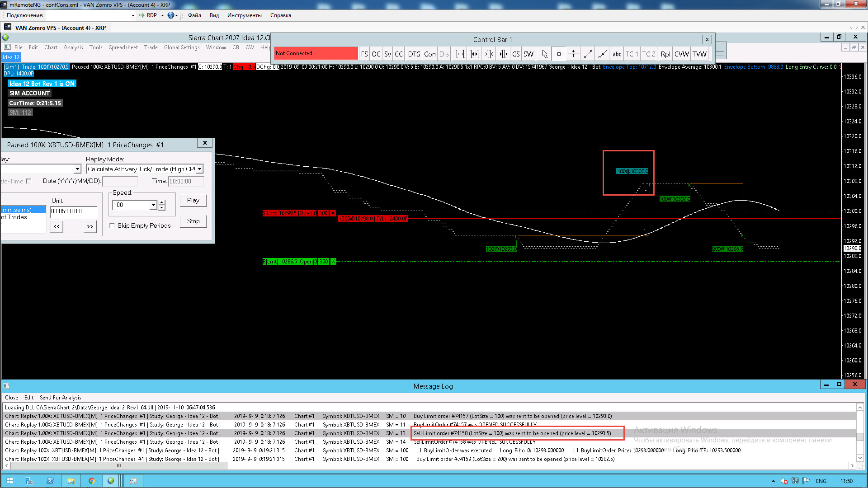This screenshot has width=868, height=488.
Task: Toggle the Date-Time checkbox in replay dialog
Action: pyautogui.click(x=28, y=181)
